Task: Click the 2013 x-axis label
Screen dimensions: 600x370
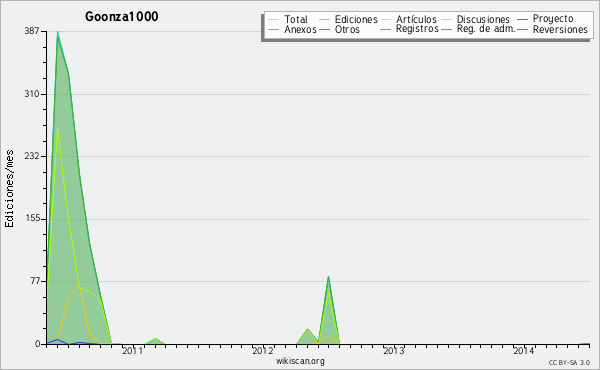Action: 393,351
